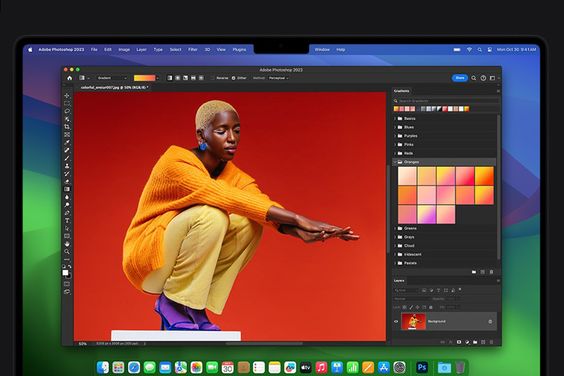This screenshot has width=564, height=376.
Task: Open Photoshop search magnifier next to Share
Action: tap(474, 78)
